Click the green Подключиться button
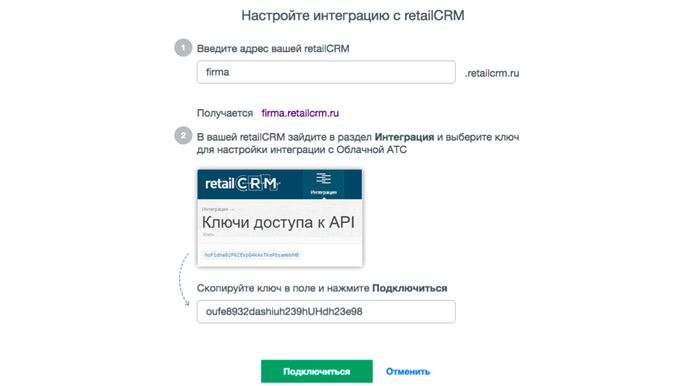Screen dimensions: 697x386 click(316, 371)
